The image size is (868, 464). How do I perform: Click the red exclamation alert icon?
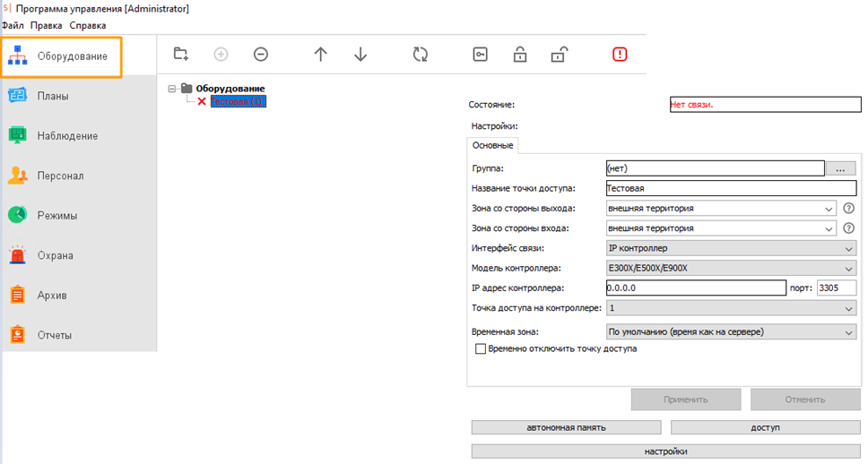[x=620, y=55]
